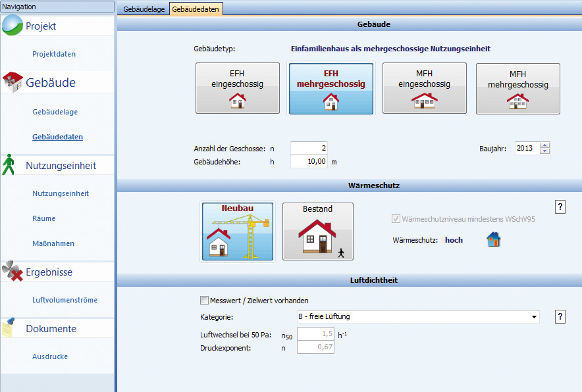Select the Dokumente section header
The height and width of the screenshot is (392, 582).
click(x=57, y=329)
